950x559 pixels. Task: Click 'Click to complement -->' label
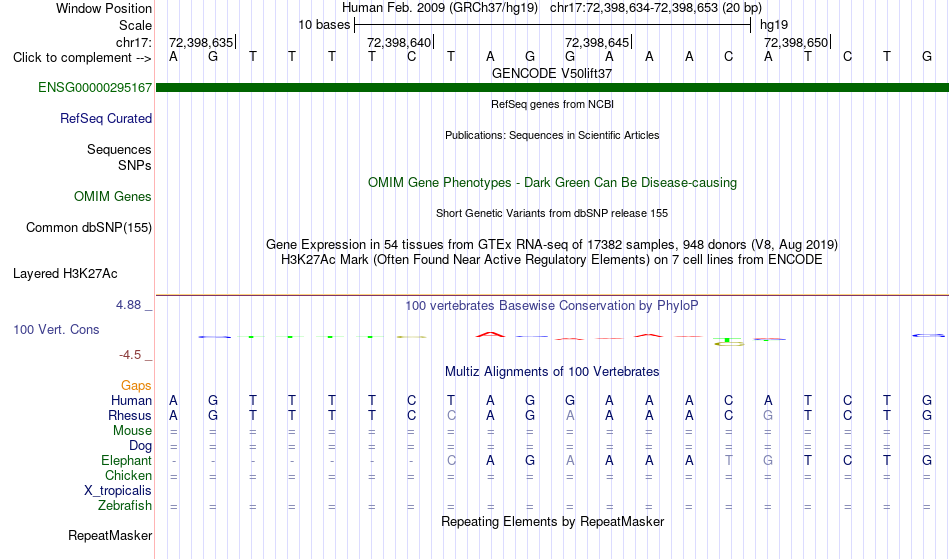coord(82,58)
